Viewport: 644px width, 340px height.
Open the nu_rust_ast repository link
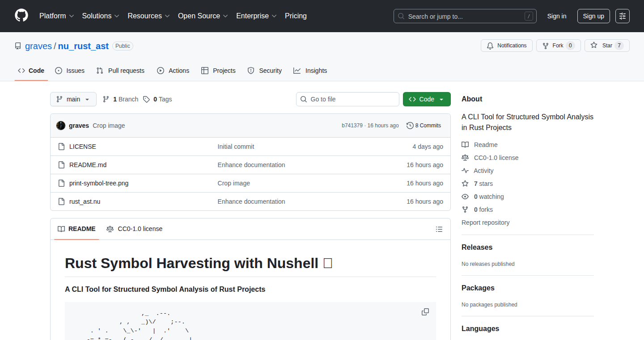(83, 46)
